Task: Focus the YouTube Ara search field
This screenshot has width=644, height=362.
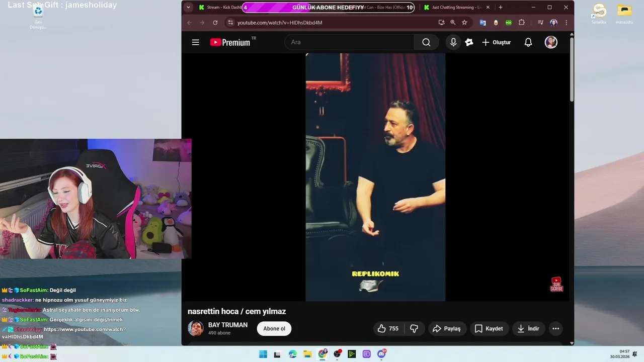Action: click(349, 42)
